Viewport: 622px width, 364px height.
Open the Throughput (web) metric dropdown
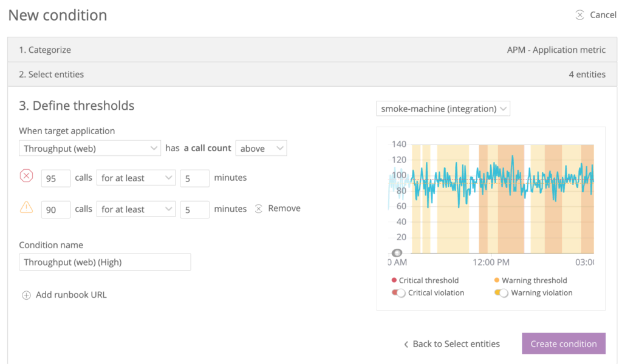[x=90, y=148]
